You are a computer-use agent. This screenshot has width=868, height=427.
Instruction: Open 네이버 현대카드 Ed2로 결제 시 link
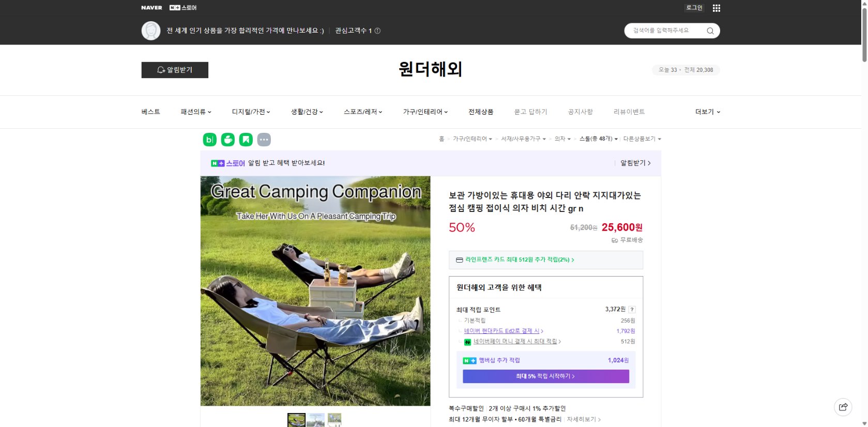(504, 331)
